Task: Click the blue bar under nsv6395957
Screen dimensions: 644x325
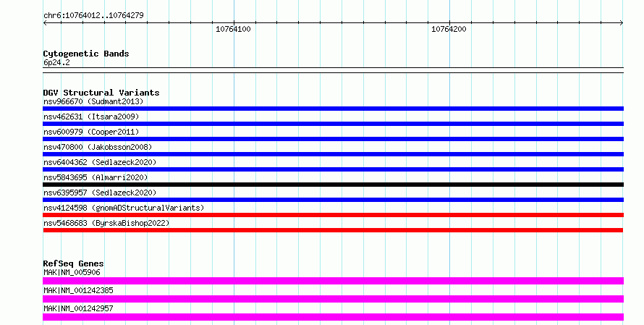Action: click(x=333, y=200)
